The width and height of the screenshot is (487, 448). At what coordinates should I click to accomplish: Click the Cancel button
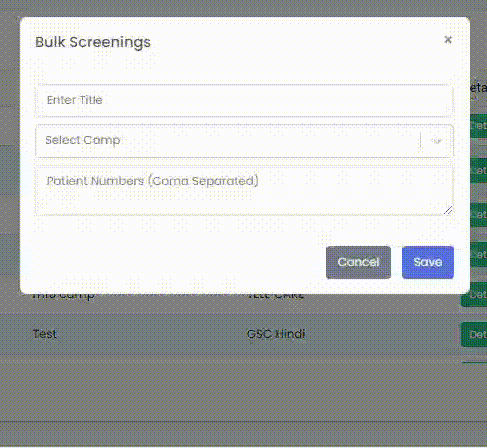(x=358, y=262)
